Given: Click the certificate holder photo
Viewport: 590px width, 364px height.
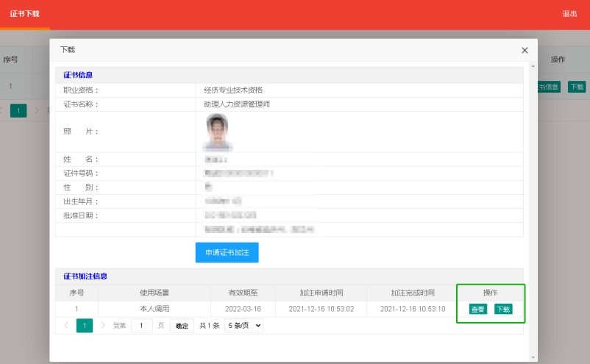Looking at the screenshot, I should click(x=217, y=131).
